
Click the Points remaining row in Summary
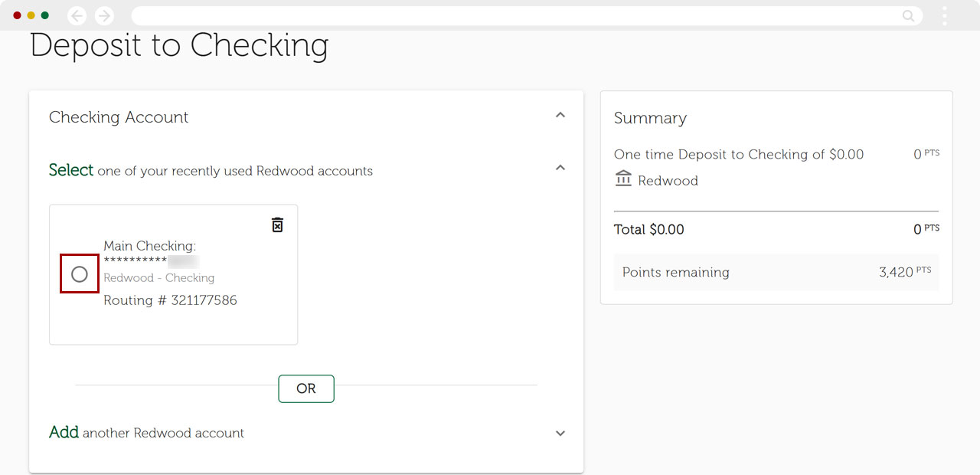coord(776,272)
